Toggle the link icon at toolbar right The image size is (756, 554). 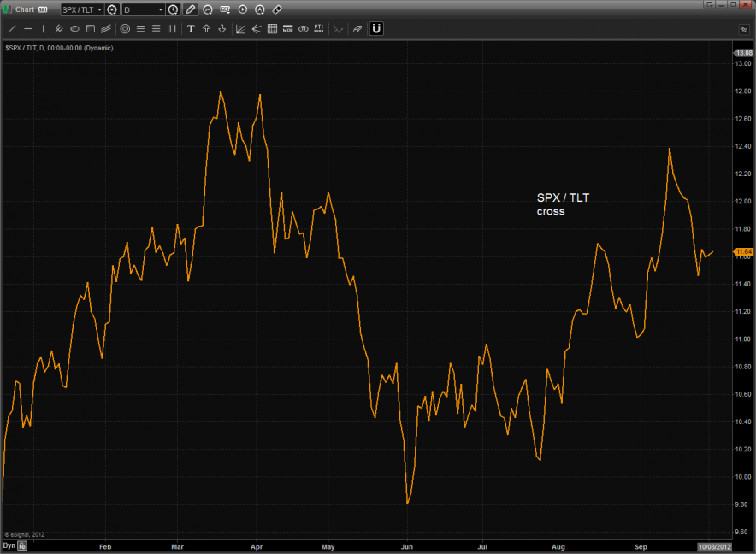coord(277,9)
